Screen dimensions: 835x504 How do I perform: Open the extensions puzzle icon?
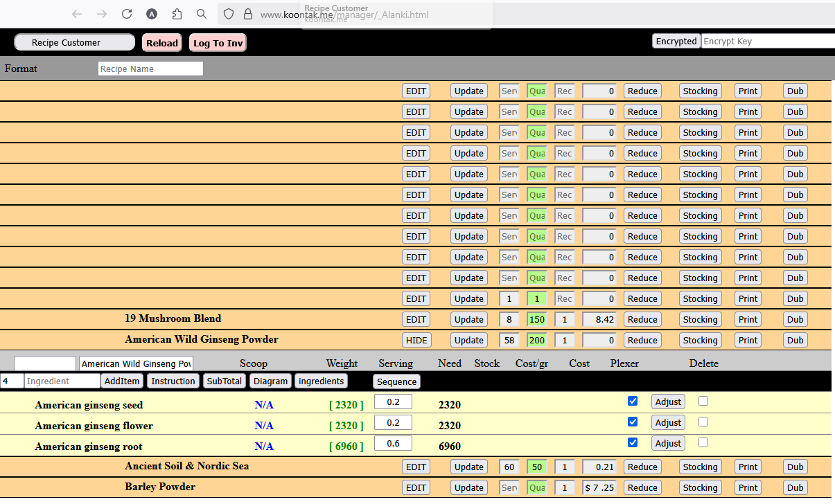(x=177, y=14)
